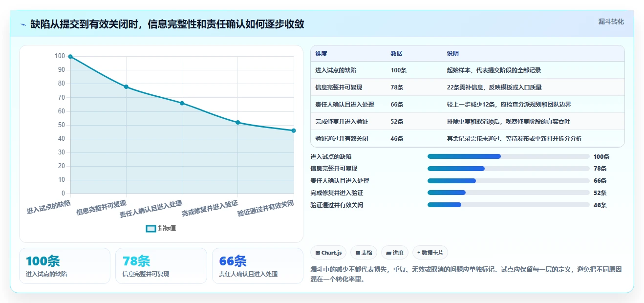Click table cell 验证通过并有效关闭
The image size is (644, 303).
click(342, 139)
